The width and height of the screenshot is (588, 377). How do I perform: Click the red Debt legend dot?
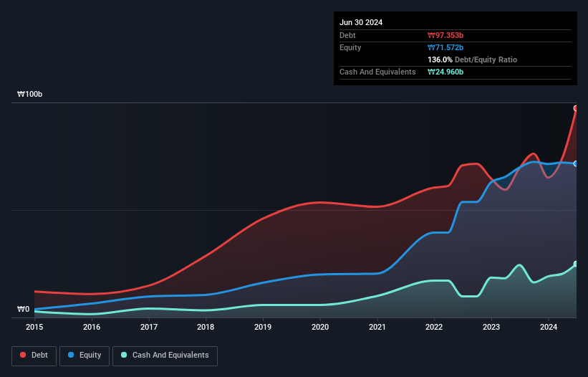coord(23,355)
